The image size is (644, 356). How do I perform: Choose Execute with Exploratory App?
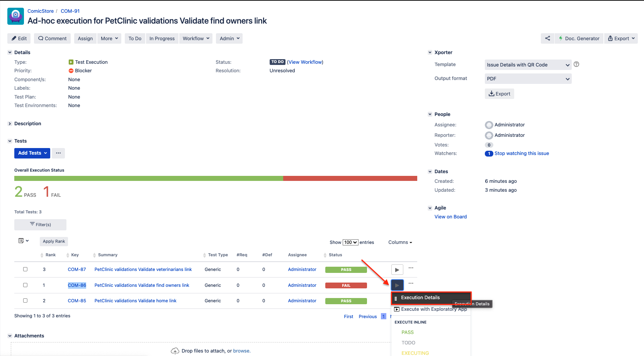click(430, 309)
